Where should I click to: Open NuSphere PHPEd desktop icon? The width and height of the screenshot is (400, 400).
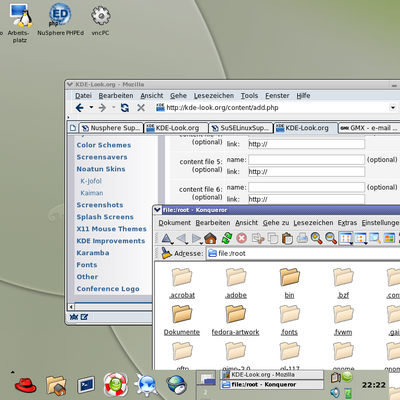point(60,19)
